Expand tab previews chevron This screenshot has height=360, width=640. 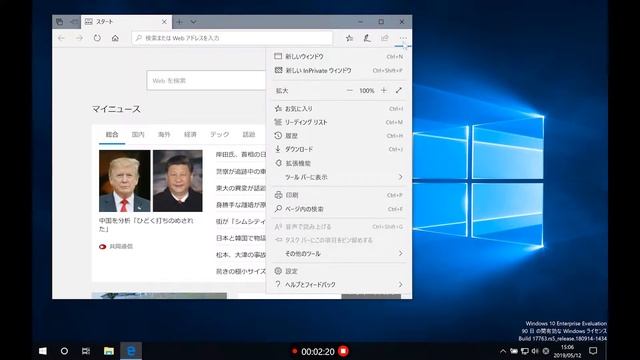tap(193, 22)
